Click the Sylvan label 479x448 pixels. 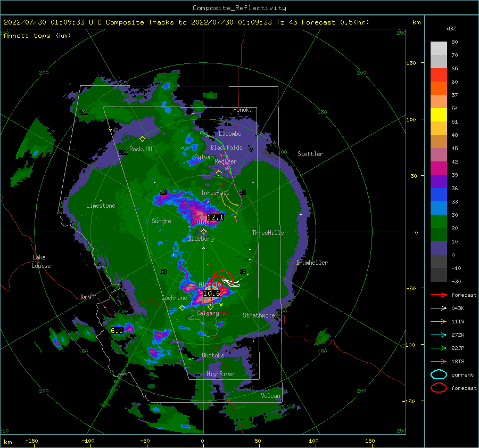pos(204,157)
